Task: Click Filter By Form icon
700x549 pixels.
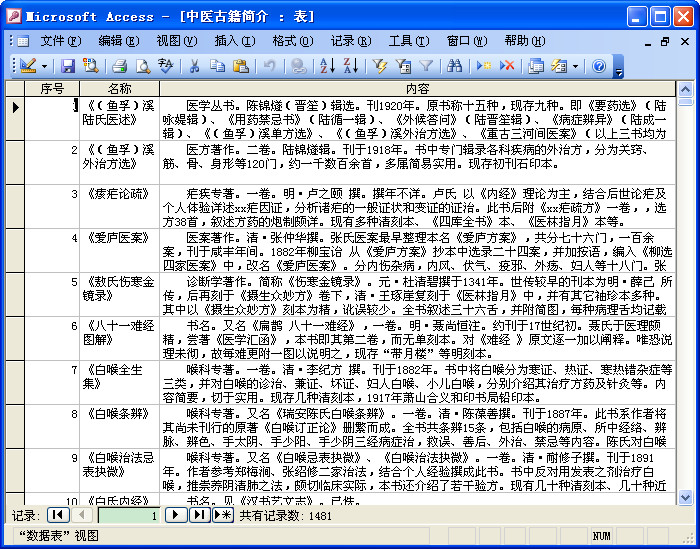Action: click(x=403, y=66)
